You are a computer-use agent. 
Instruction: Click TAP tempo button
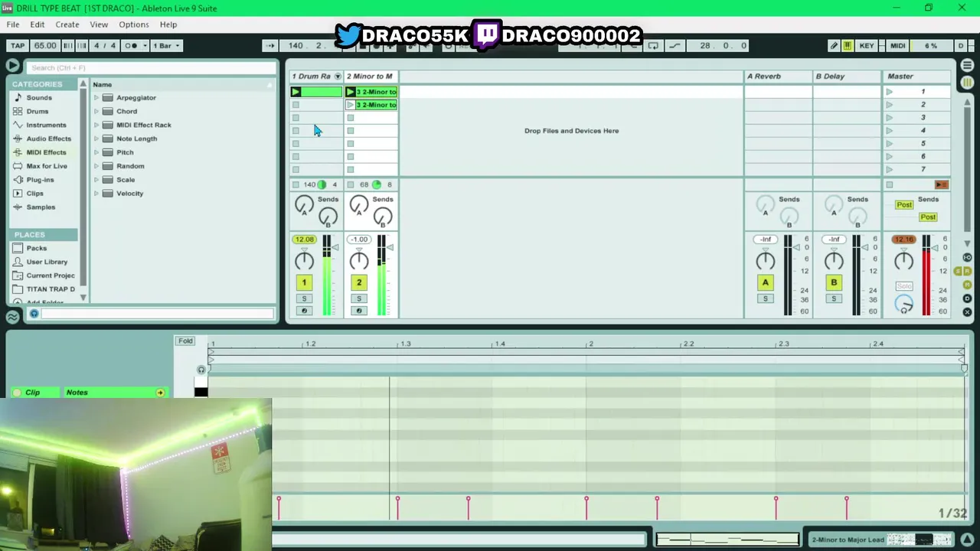(18, 46)
